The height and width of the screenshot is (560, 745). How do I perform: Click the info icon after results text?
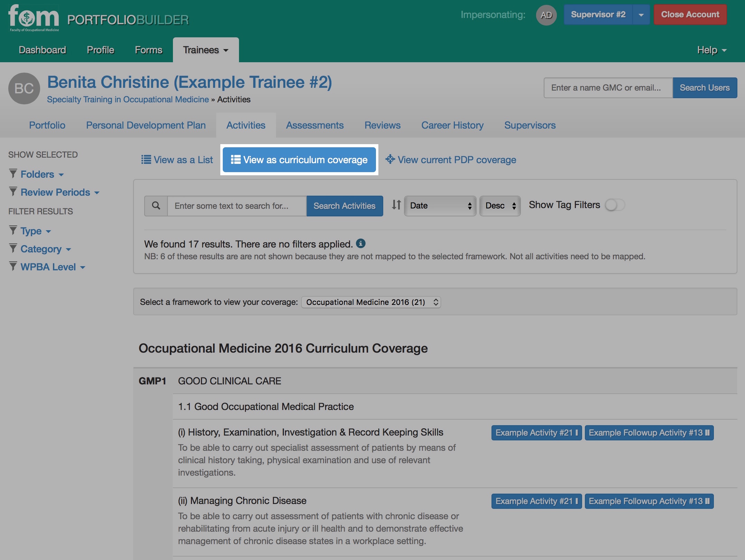(x=360, y=244)
